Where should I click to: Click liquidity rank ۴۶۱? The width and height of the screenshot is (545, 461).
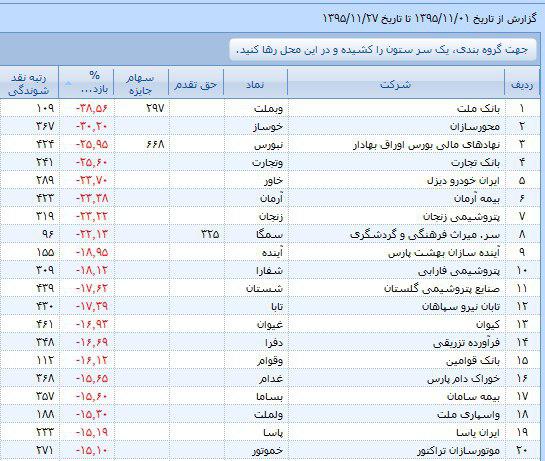45,324
